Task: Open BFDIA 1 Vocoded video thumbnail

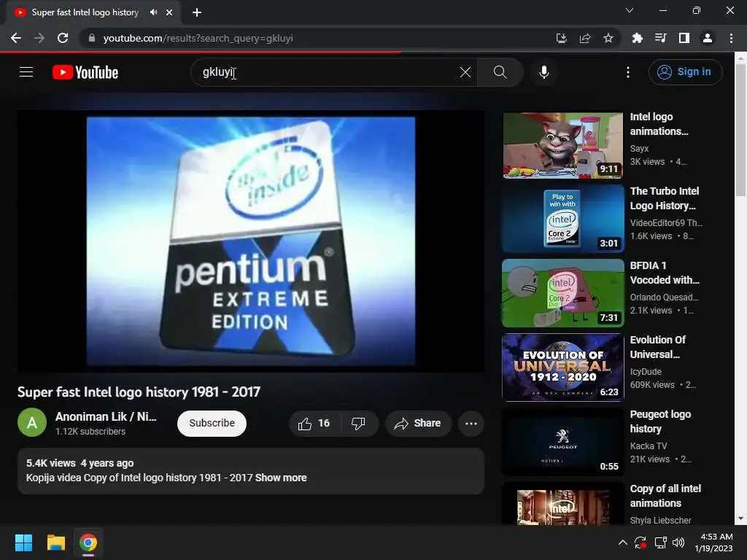Action: 562,293
